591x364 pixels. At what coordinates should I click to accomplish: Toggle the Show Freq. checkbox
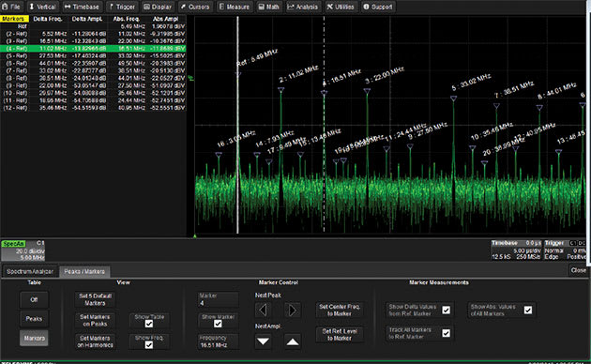coord(149,345)
